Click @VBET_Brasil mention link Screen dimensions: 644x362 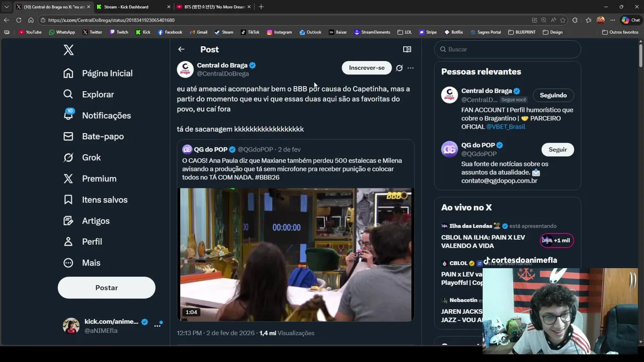point(506,127)
